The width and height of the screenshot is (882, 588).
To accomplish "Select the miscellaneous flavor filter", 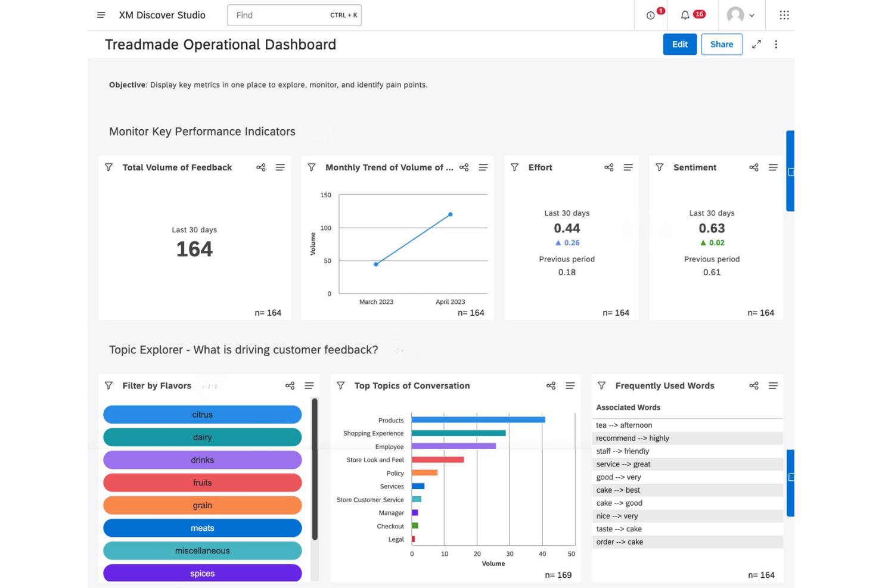I will pos(203,550).
